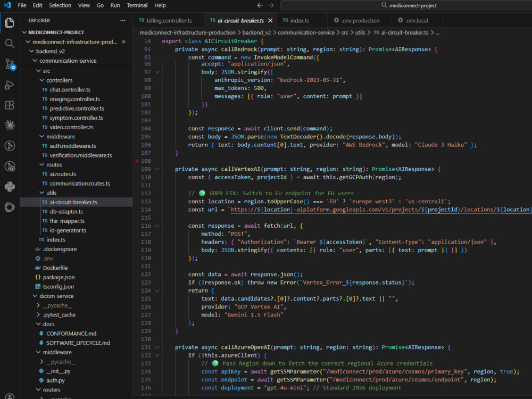Open the Search view icon
The image size is (532, 399).
click(x=10, y=44)
